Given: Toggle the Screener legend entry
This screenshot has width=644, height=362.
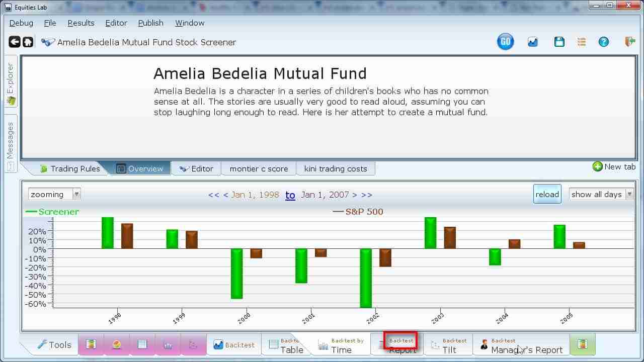Looking at the screenshot, I should (52, 212).
